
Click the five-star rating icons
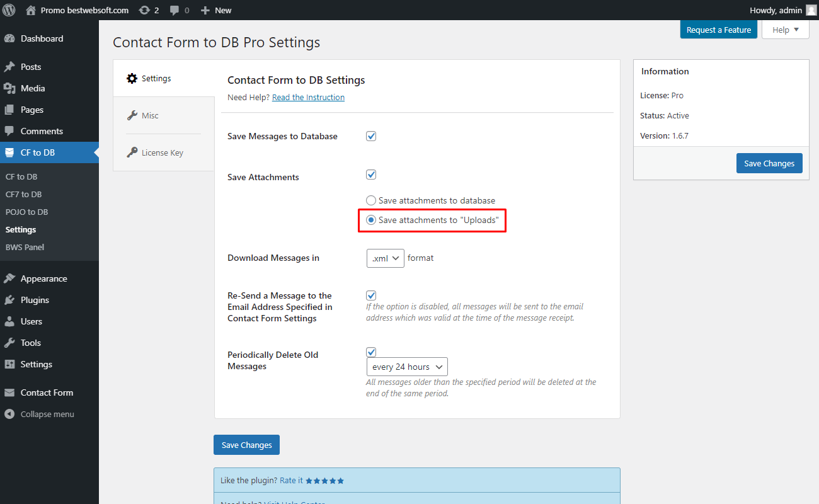(x=325, y=481)
